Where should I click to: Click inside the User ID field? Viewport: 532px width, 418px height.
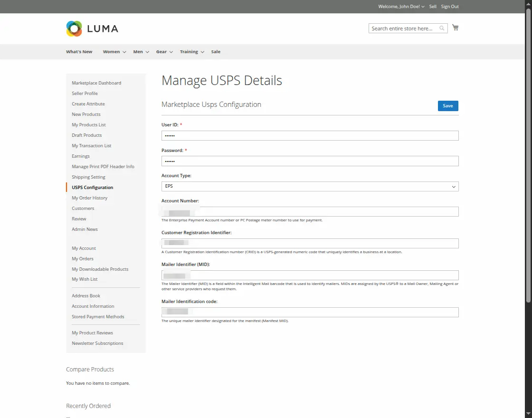(310, 135)
